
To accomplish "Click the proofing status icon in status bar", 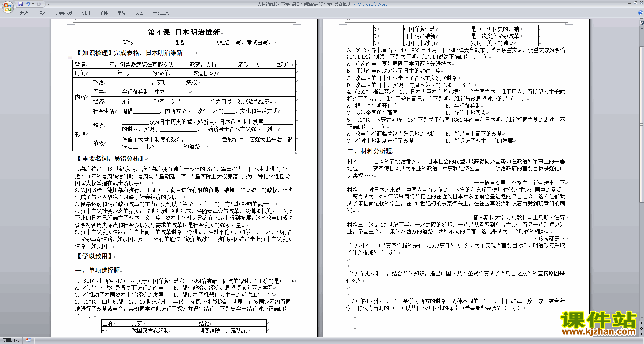I will point(28,340).
